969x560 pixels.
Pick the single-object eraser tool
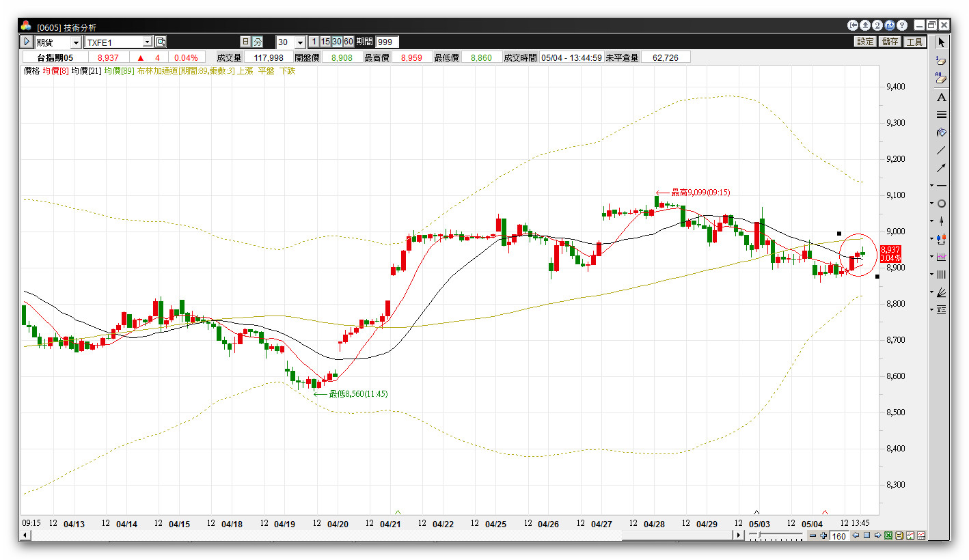941,61
